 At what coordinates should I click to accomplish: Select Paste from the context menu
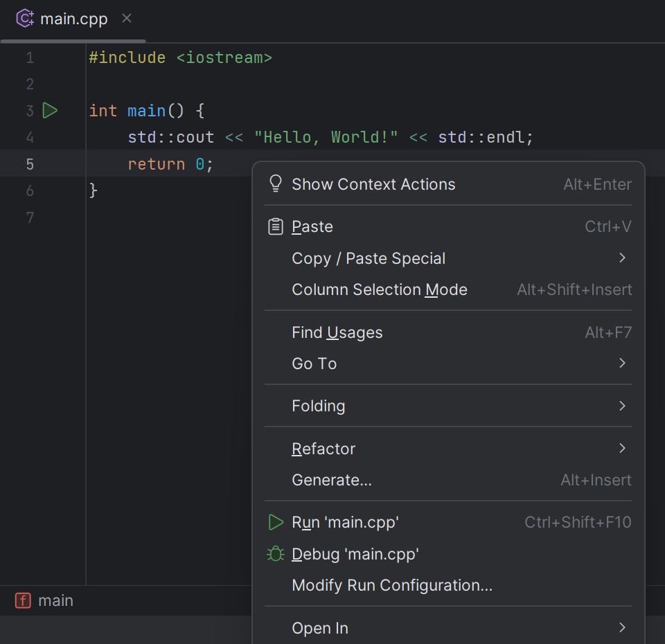312,226
